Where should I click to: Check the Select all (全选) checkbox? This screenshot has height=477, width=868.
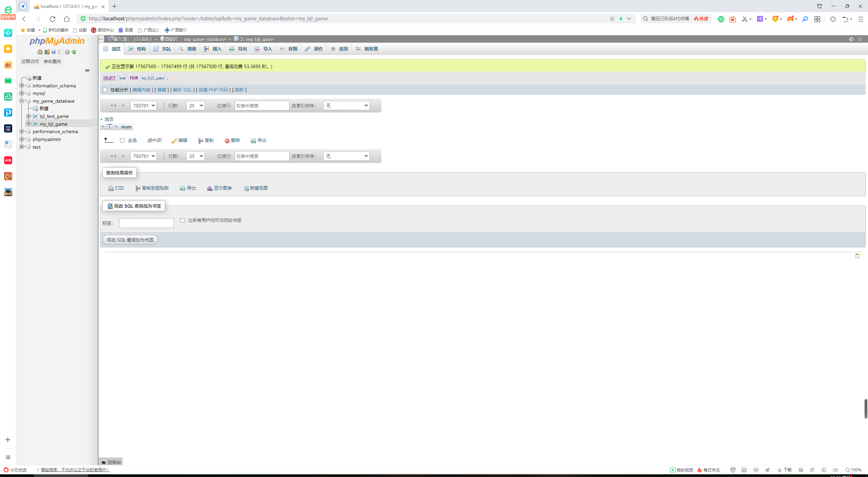click(x=122, y=141)
